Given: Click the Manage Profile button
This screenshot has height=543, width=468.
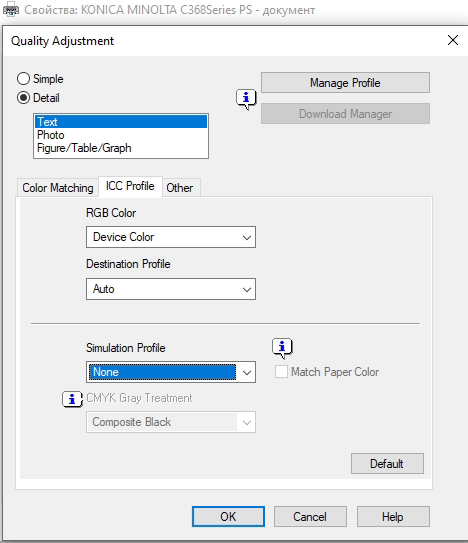Looking at the screenshot, I should [345, 83].
